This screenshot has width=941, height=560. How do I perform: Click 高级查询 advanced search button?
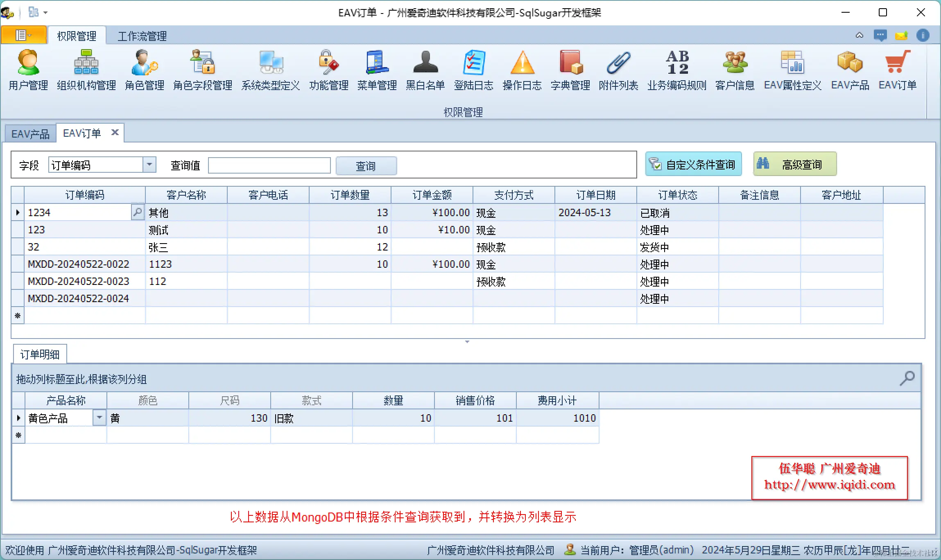(794, 165)
